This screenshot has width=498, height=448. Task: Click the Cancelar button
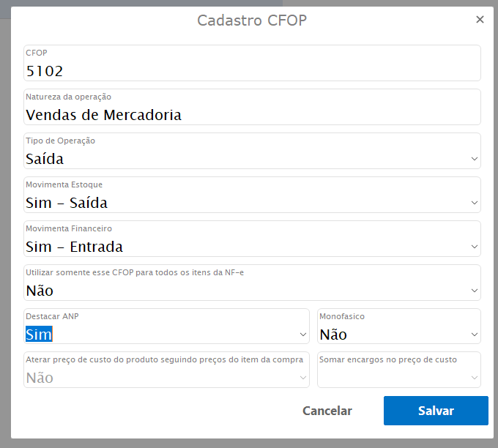pyautogui.click(x=327, y=411)
